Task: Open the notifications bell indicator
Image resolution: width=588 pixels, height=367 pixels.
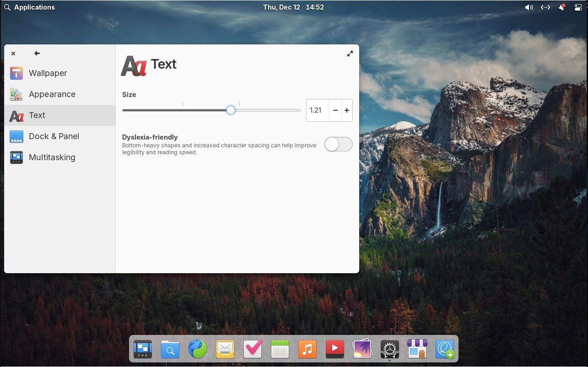Action: tap(561, 7)
